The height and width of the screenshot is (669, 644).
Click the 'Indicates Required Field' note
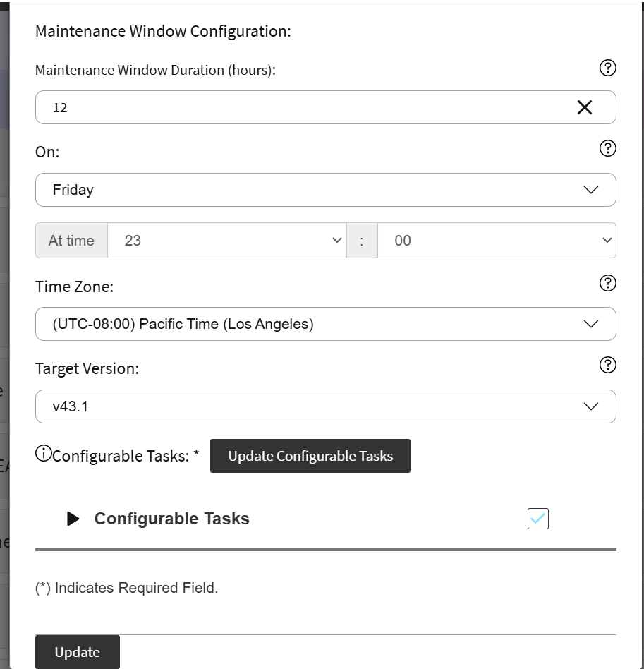127,588
